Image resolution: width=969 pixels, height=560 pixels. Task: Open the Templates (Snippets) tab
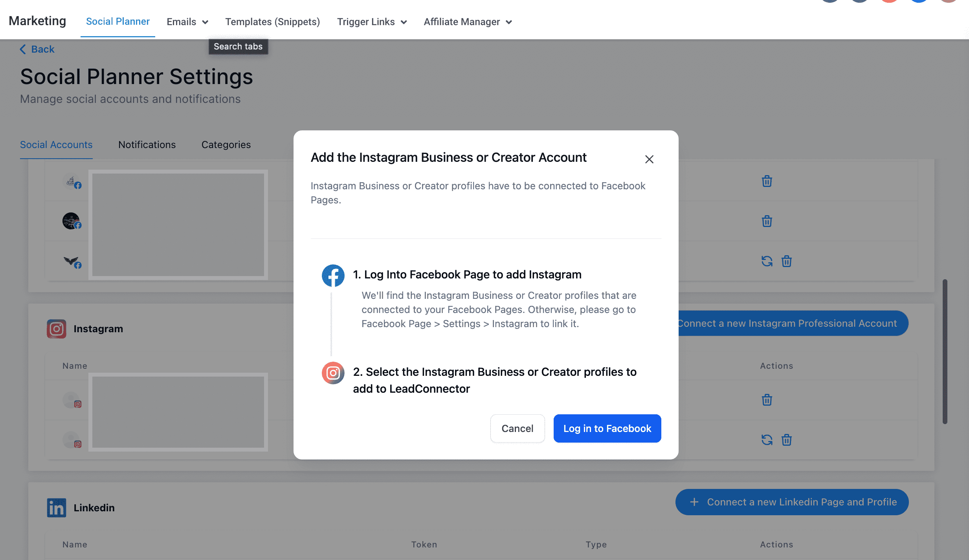point(272,22)
